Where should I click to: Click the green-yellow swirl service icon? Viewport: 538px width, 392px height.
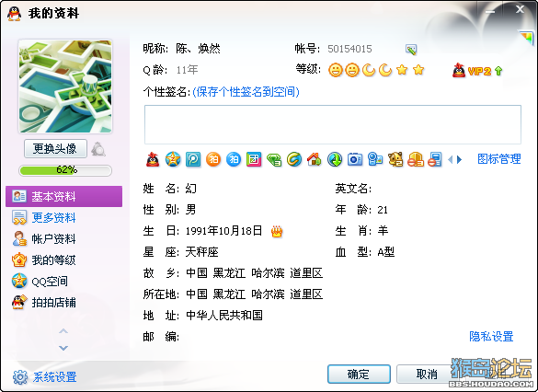coord(294,159)
